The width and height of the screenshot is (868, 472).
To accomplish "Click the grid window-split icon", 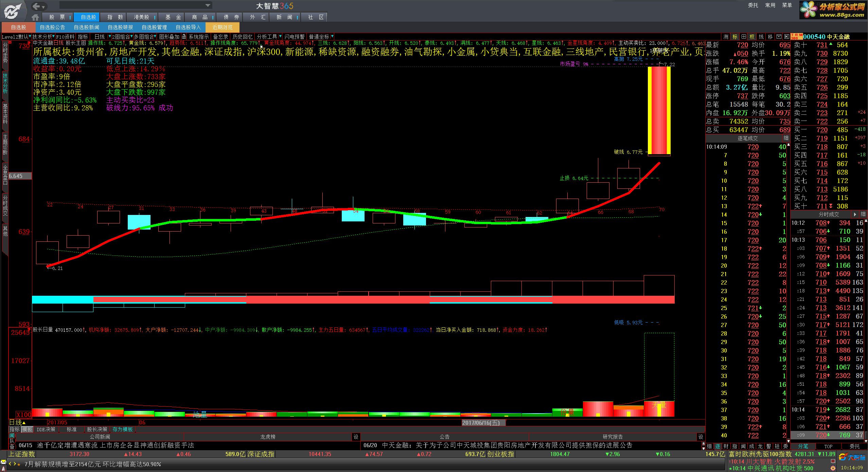I will 744,37.
